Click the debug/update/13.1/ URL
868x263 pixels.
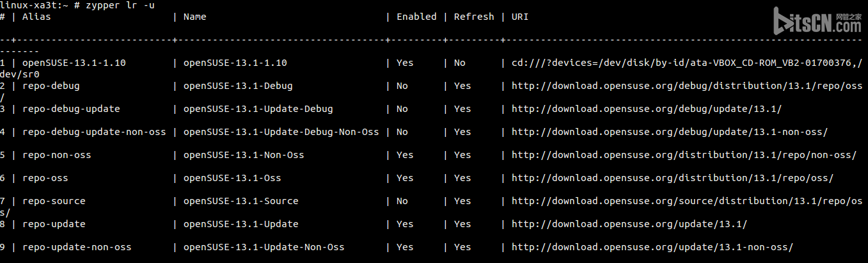(647, 109)
